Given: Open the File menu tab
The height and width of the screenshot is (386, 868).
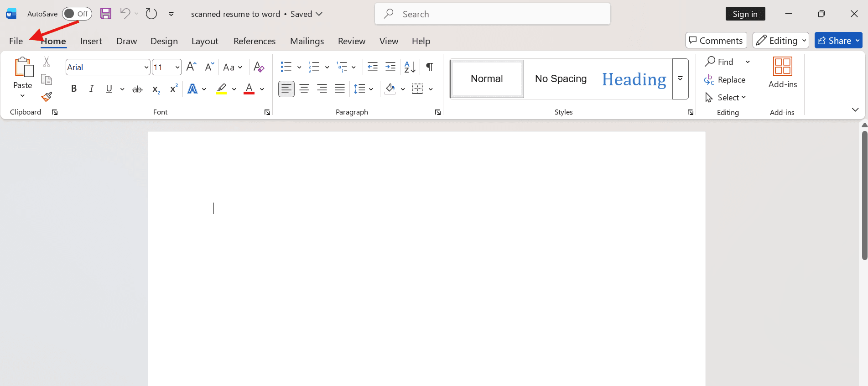Looking at the screenshot, I should pyautogui.click(x=16, y=41).
